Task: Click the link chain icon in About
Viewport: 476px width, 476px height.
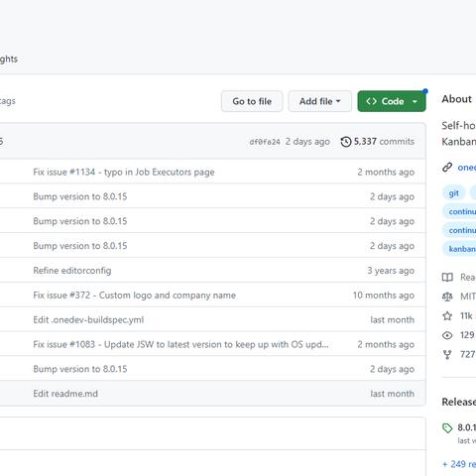Action: coord(447,168)
